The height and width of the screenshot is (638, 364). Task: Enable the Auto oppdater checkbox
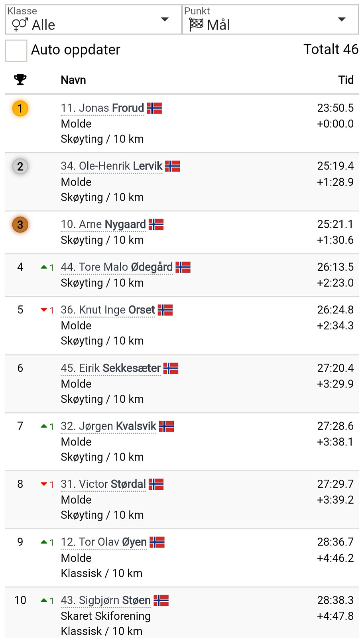[16, 51]
